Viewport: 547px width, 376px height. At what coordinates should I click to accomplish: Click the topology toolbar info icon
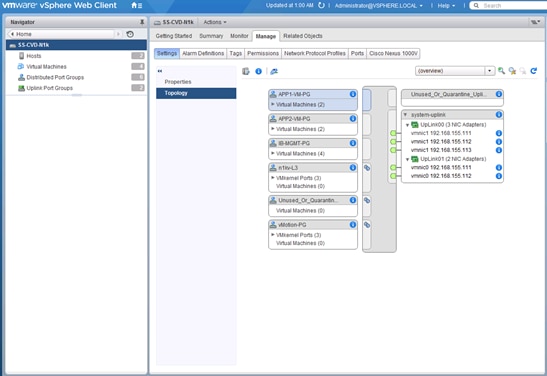tap(258, 71)
